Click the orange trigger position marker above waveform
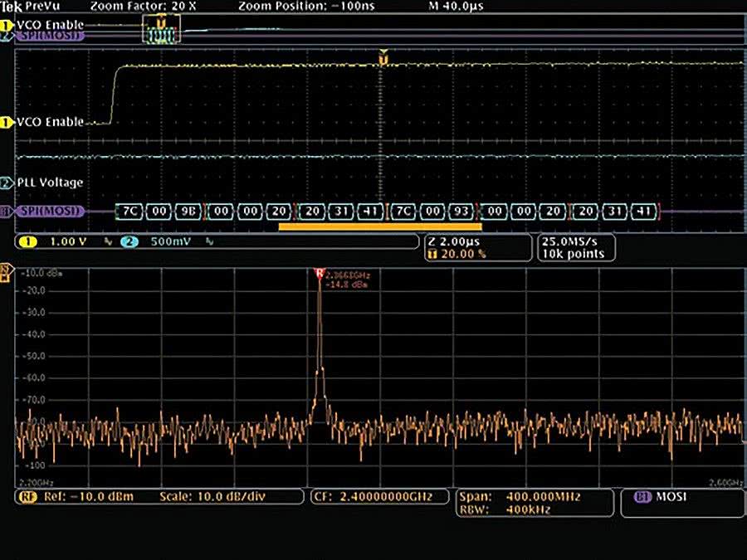Image resolution: width=747 pixels, height=560 pixels. pyautogui.click(x=383, y=58)
